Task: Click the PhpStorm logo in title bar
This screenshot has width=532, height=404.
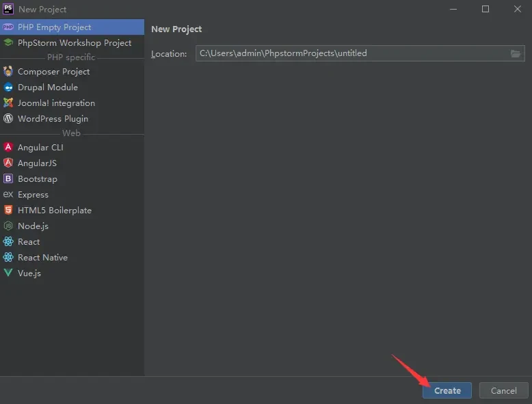Action: [x=8, y=9]
